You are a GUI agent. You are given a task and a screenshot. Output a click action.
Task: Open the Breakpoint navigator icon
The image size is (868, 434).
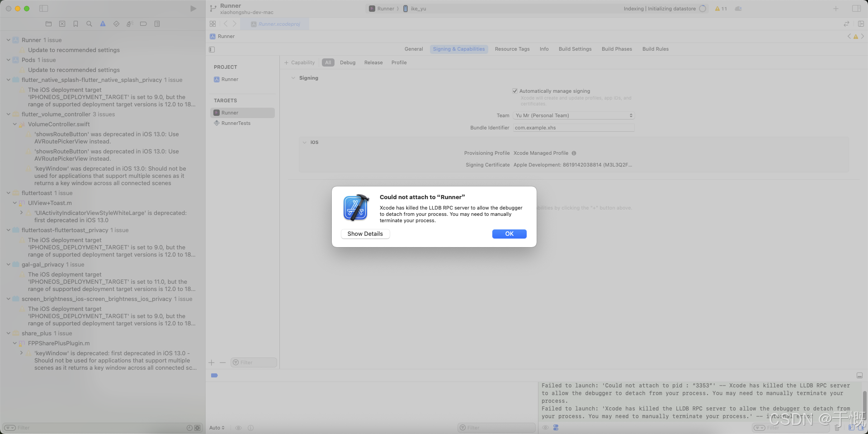(x=143, y=24)
